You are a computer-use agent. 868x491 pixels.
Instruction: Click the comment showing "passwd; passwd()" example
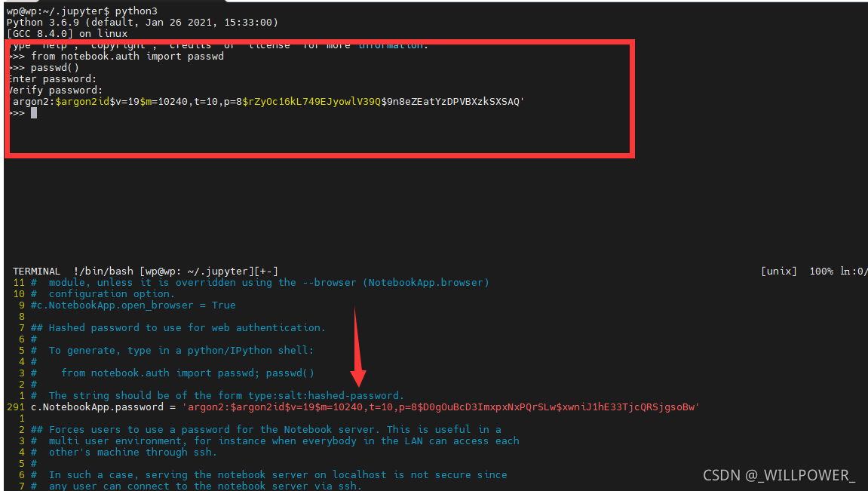173,373
